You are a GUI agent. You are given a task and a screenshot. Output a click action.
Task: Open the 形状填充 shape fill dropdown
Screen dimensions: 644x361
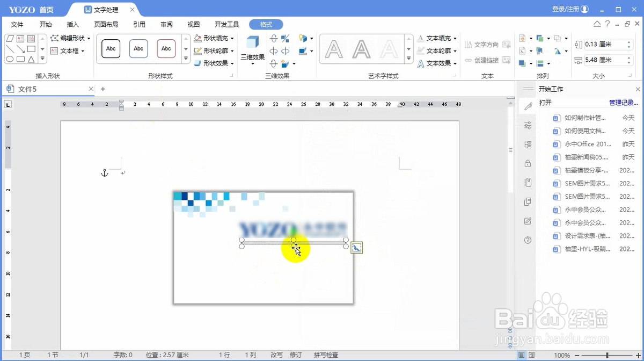[214, 38]
